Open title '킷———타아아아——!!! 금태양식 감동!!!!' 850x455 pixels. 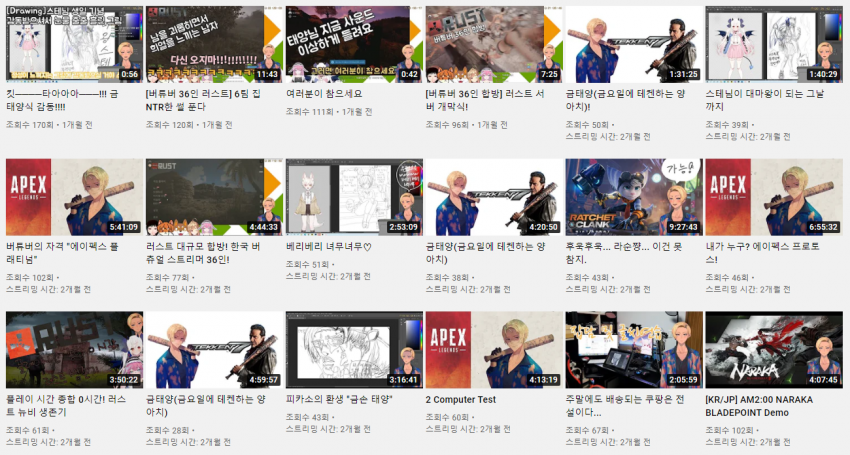point(62,100)
